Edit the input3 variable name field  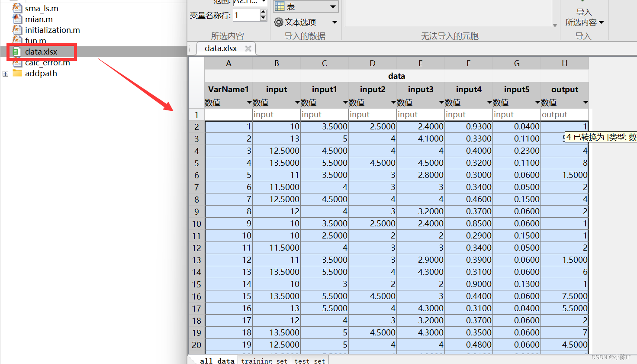tap(421, 89)
